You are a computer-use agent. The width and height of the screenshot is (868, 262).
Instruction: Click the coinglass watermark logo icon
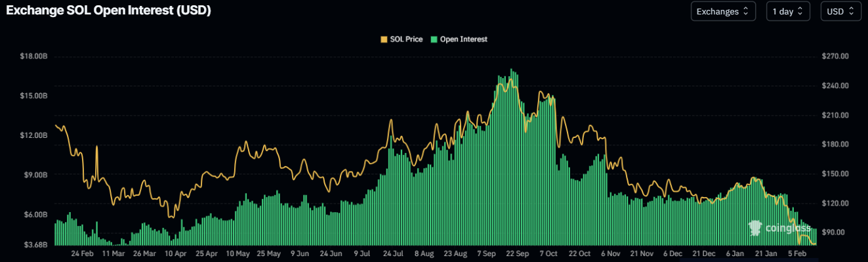coord(755,228)
